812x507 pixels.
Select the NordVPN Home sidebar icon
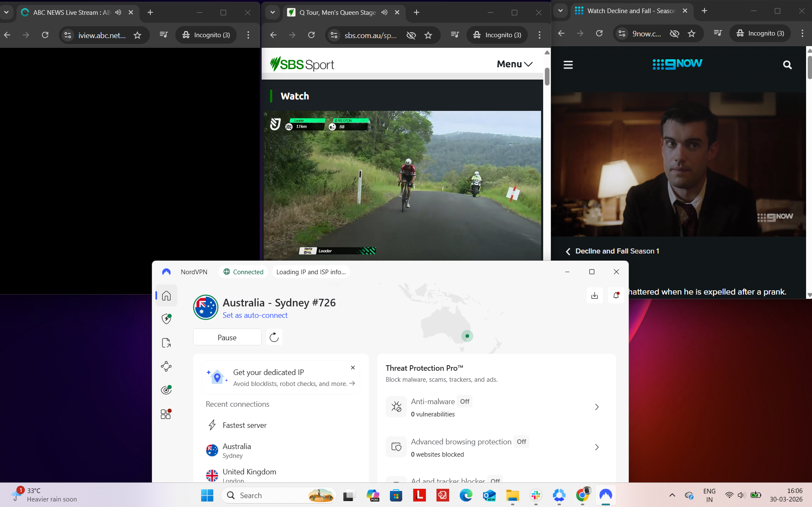tap(166, 295)
